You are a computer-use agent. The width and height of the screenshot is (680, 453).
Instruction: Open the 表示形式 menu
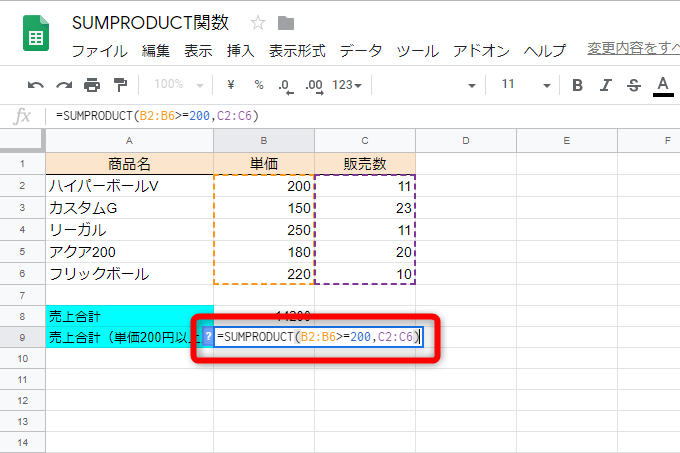click(x=297, y=51)
